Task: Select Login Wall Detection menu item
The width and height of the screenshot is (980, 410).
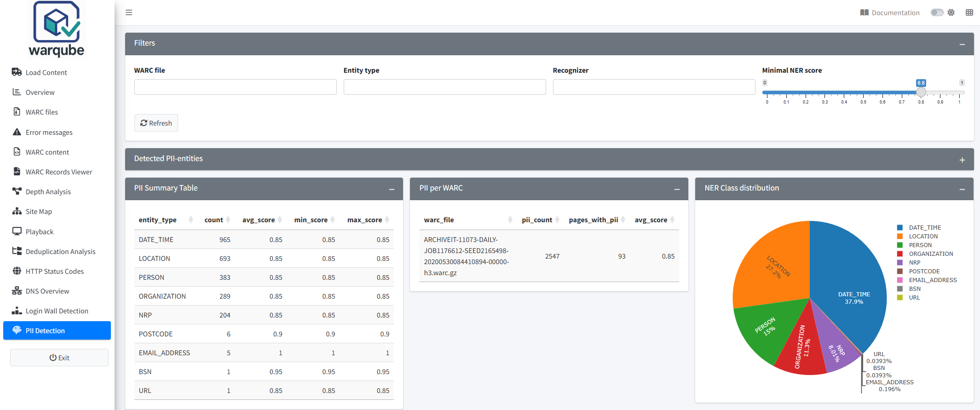Action: pos(57,311)
